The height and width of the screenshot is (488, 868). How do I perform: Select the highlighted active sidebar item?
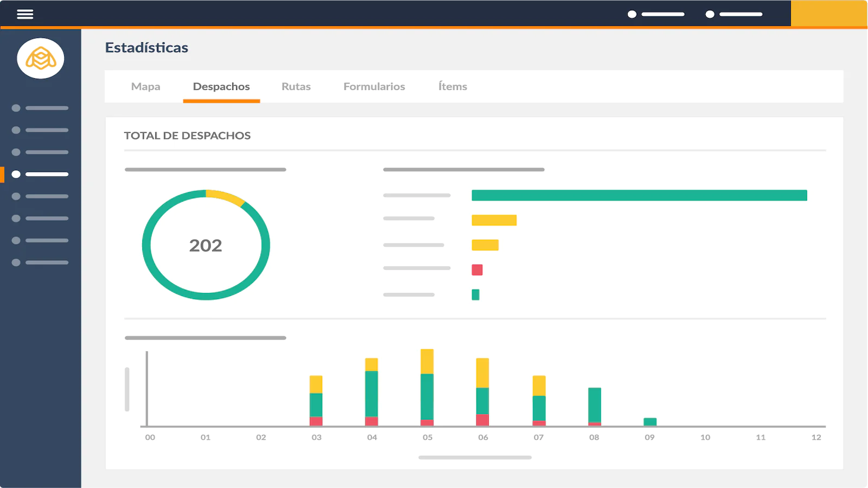(40, 174)
